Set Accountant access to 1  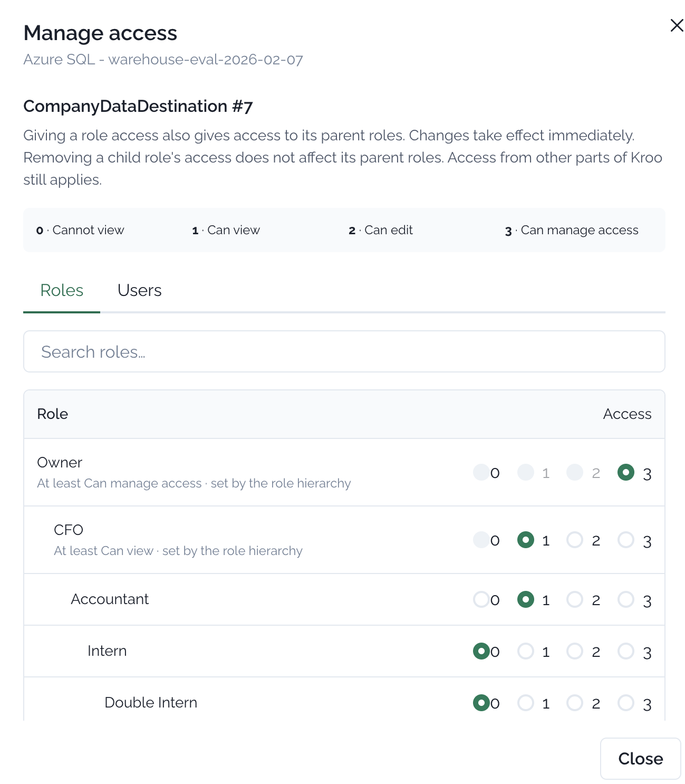coord(526,599)
